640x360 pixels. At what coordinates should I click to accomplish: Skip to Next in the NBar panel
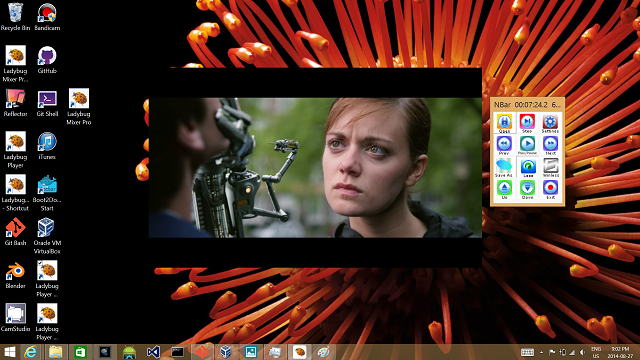point(550,145)
